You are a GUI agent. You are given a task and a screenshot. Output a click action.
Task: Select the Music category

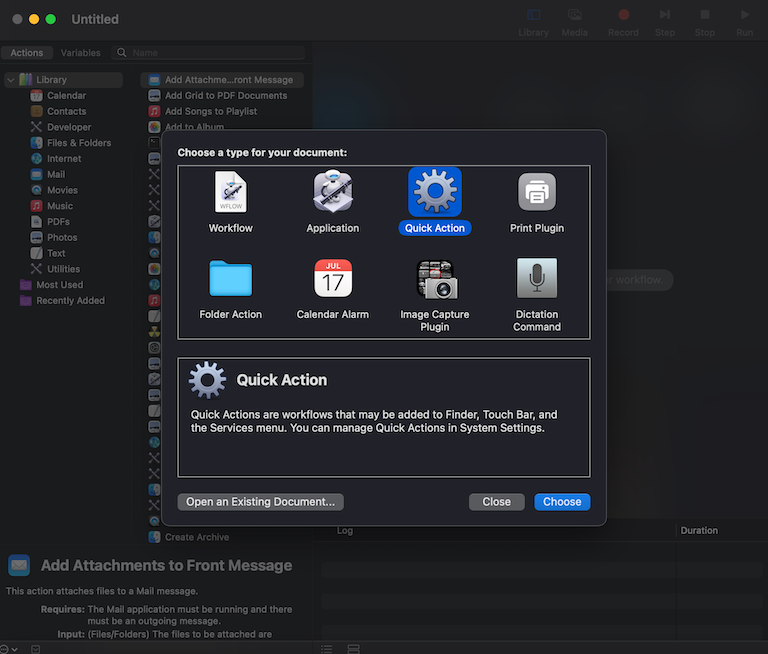(x=60, y=206)
